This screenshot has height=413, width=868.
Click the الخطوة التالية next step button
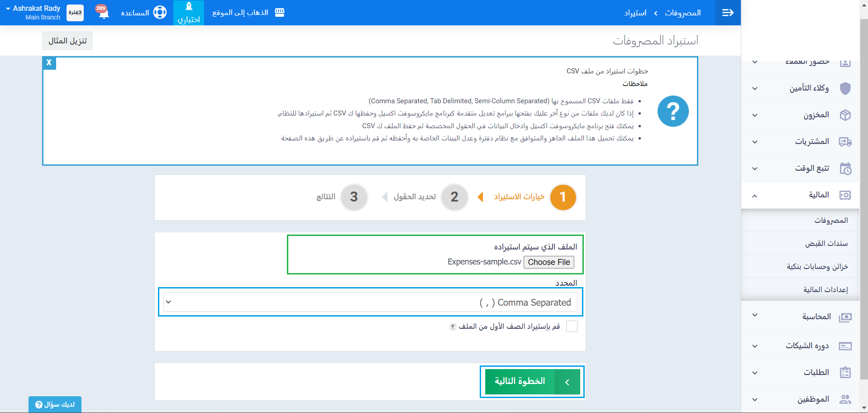coord(532,381)
